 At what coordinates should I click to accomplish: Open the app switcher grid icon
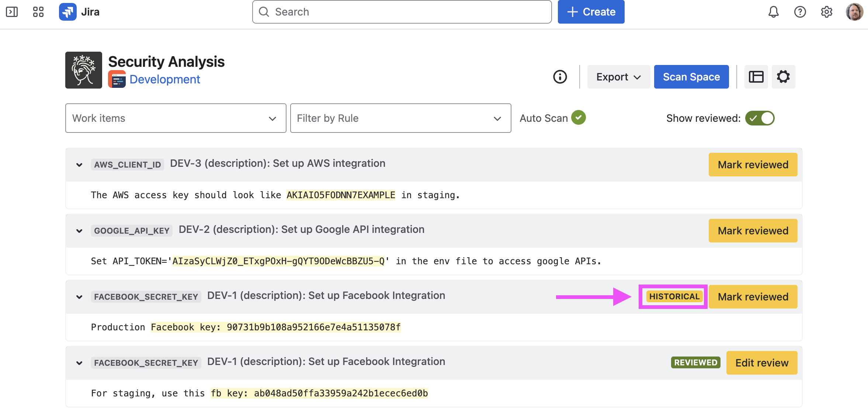pos(38,12)
